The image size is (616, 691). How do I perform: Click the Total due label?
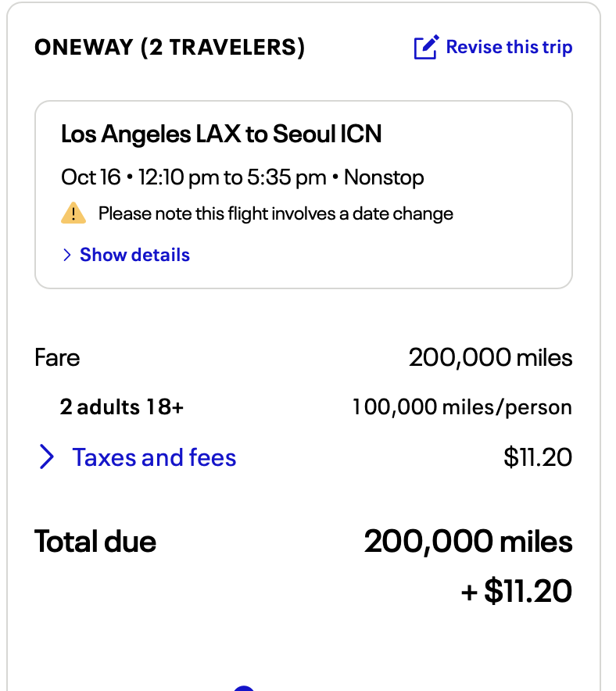tap(95, 542)
